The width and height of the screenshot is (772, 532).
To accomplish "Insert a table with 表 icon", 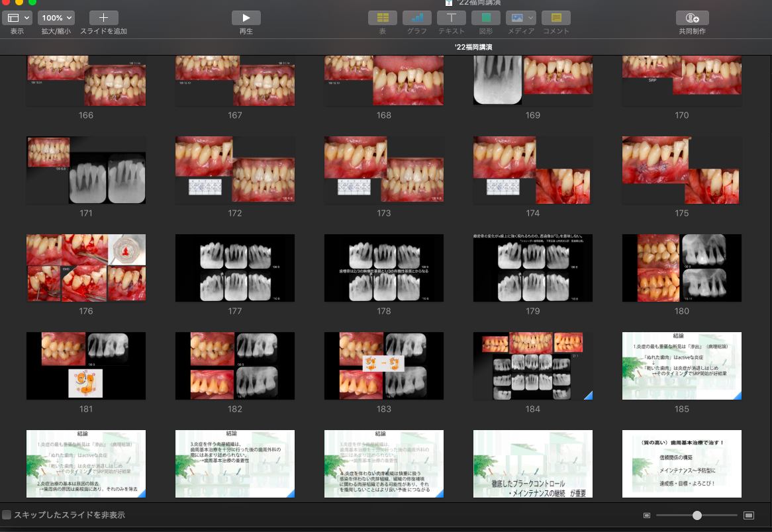I will 383,19.
